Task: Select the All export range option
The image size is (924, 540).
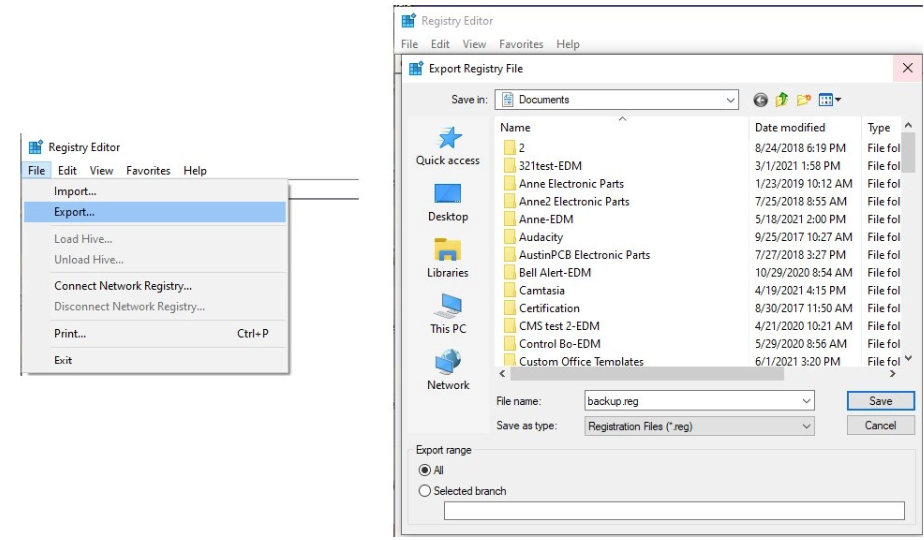Action: pos(425,470)
